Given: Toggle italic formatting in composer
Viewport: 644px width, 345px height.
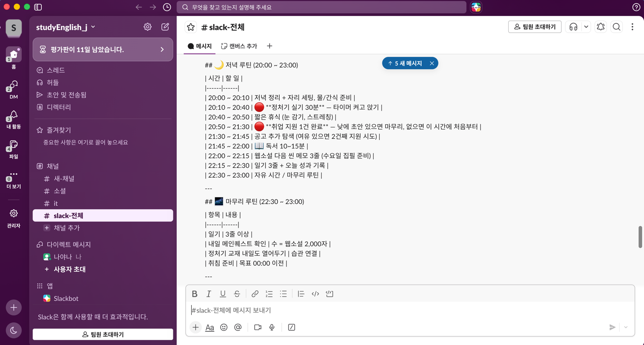Looking at the screenshot, I should pos(209,294).
